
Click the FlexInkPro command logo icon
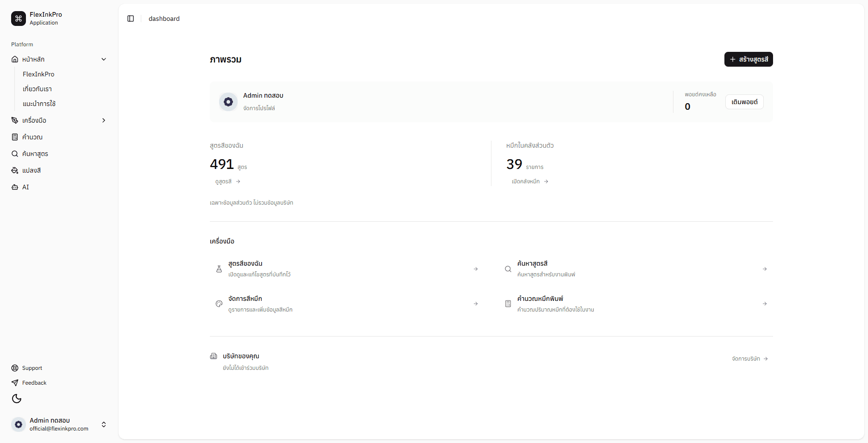[x=19, y=19]
